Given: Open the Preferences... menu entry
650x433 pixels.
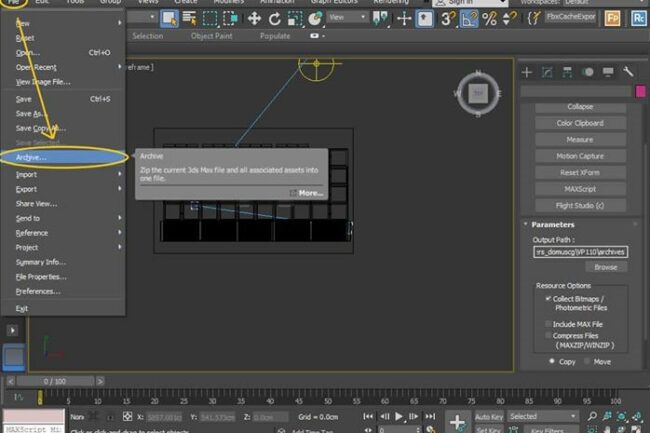Looking at the screenshot, I should [38, 292].
